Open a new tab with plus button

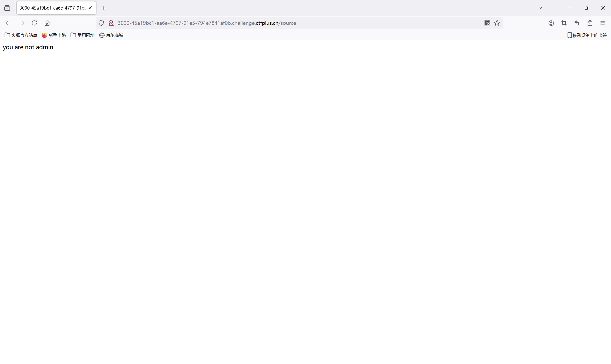pos(104,8)
